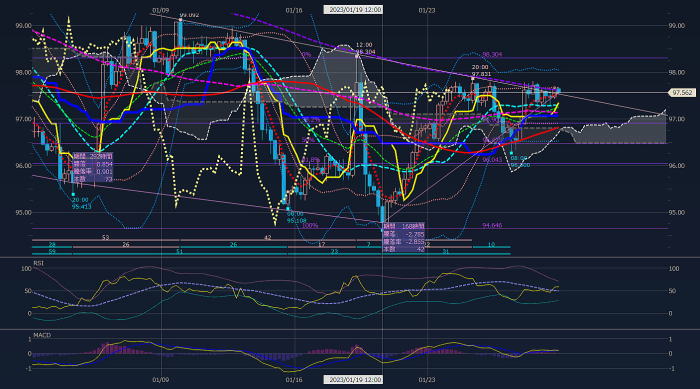Image resolution: width=700 pixels, height=389 pixels.
Task: Click the 01/09 date on the bottom axis
Action: point(161,380)
